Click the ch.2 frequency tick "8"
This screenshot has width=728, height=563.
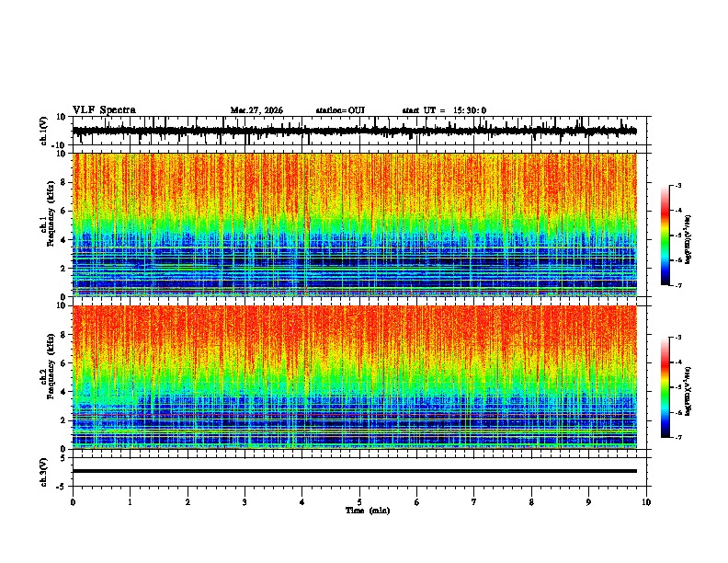click(63, 335)
